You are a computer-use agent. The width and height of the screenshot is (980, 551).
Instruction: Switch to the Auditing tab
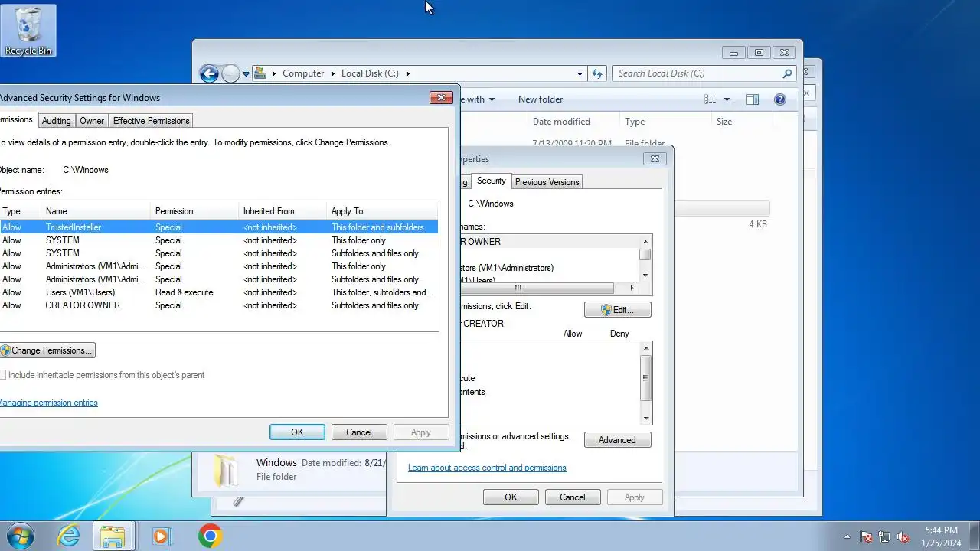(56, 121)
